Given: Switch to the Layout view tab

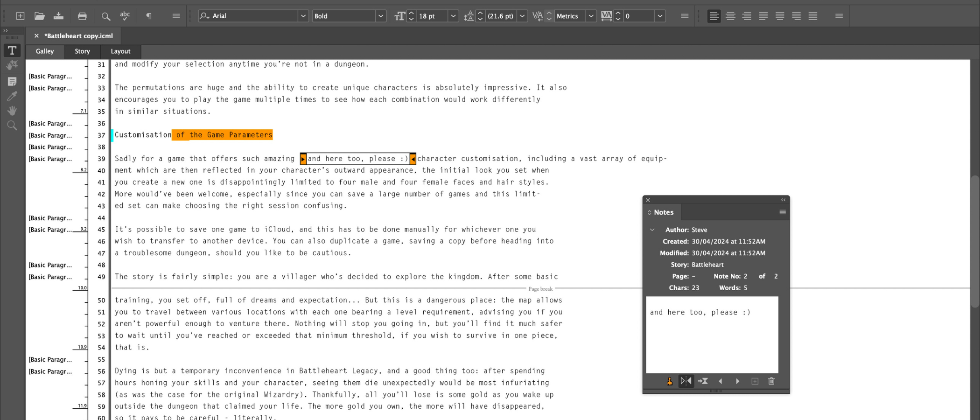Looking at the screenshot, I should pyautogui.click(x=120, y=51).
